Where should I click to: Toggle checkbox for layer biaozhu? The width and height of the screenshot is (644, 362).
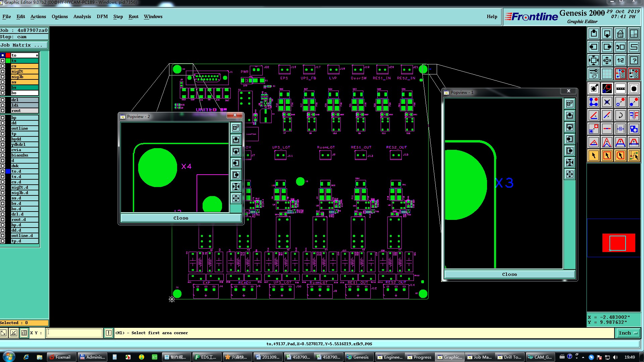[3, 155]
